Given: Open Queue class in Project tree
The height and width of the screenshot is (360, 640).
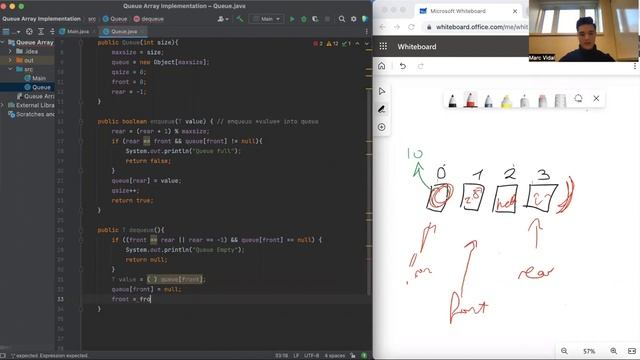Looking at the screenshot, I should (x=38, y=87).
